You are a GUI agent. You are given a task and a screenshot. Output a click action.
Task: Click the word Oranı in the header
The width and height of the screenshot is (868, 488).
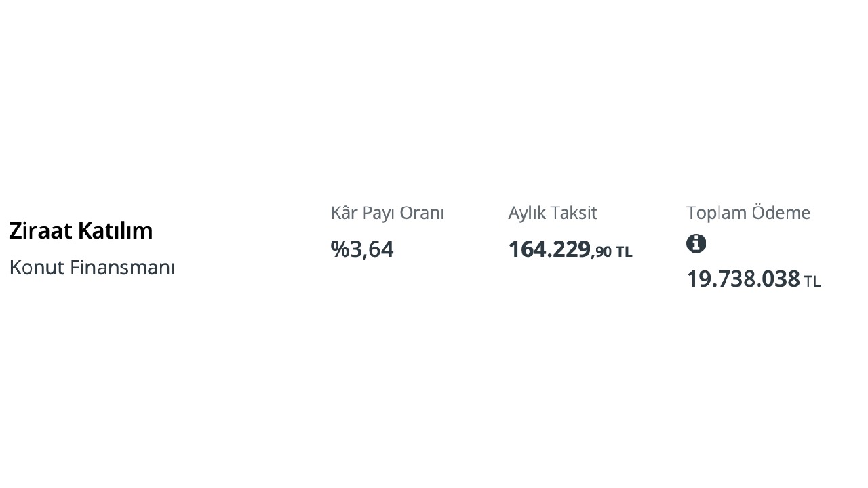point(422,213)
